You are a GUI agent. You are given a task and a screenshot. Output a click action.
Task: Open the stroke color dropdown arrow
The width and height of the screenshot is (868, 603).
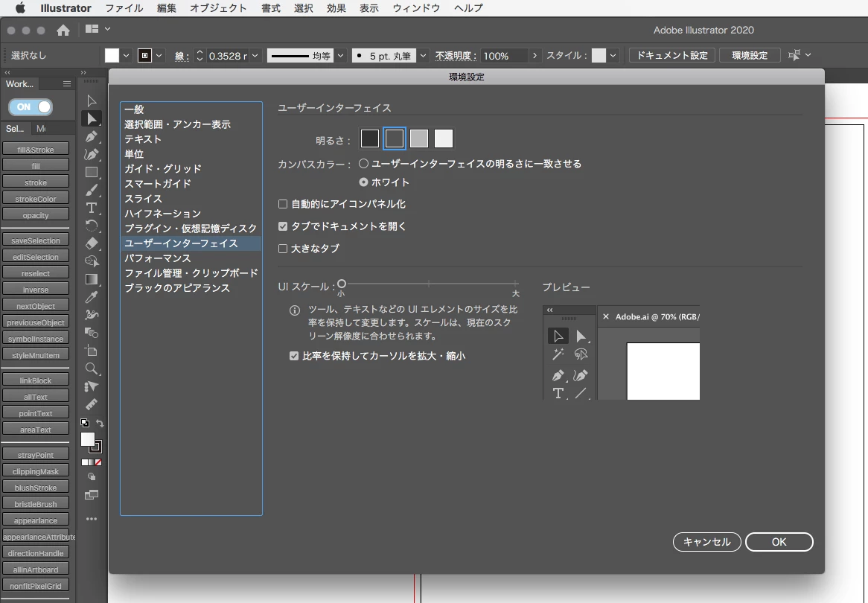coord(159,55)
